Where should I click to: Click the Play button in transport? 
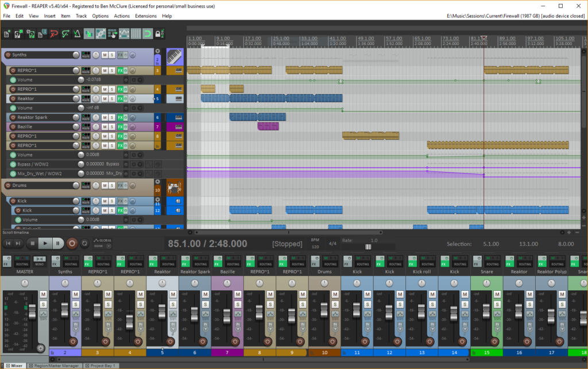45,244
